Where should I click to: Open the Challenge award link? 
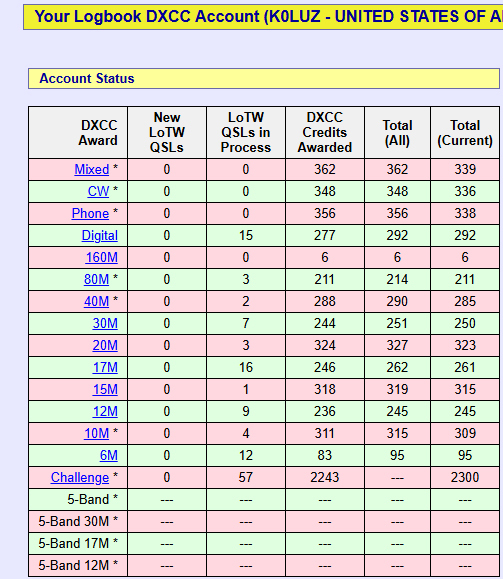pos(80,477)
